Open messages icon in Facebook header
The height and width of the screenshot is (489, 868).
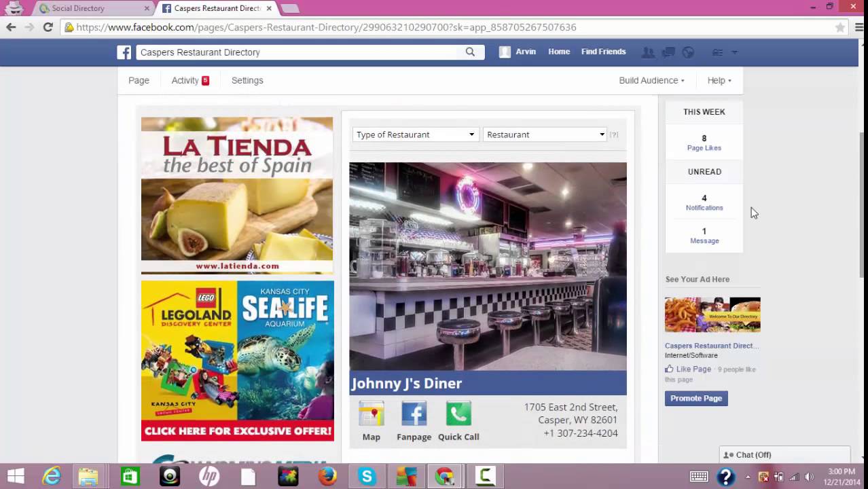[x=668, y=52]
